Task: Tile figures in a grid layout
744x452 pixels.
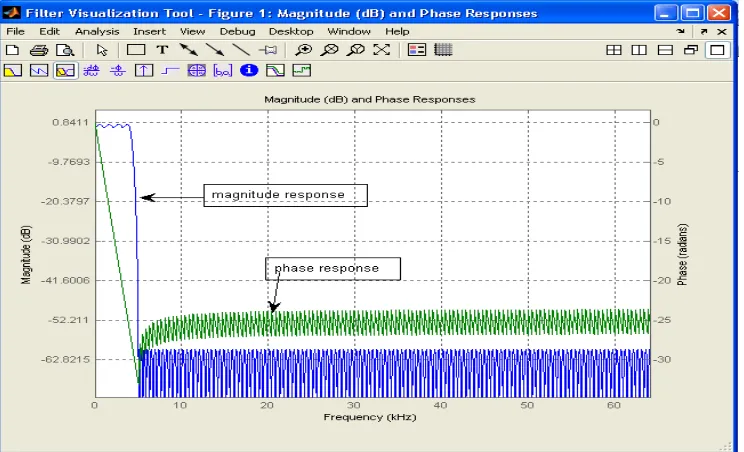Action: pyautogui.click(x=614, y=50)
